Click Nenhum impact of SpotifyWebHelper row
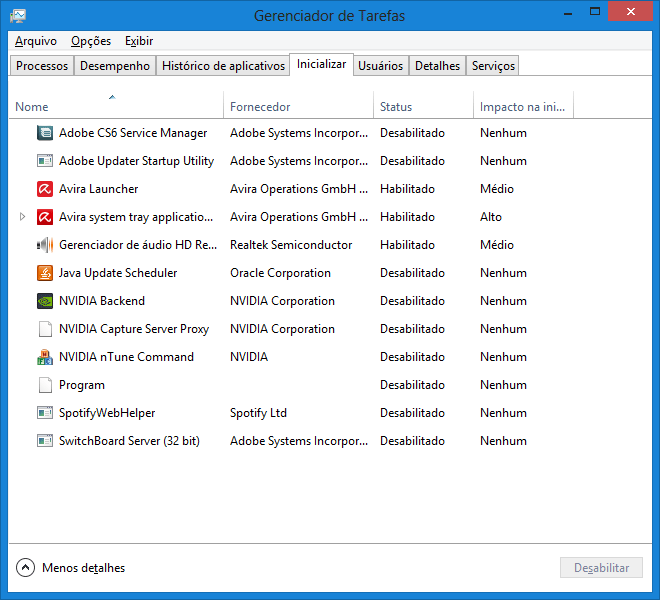This screenshot has width=660, height=600. (503, 413)
